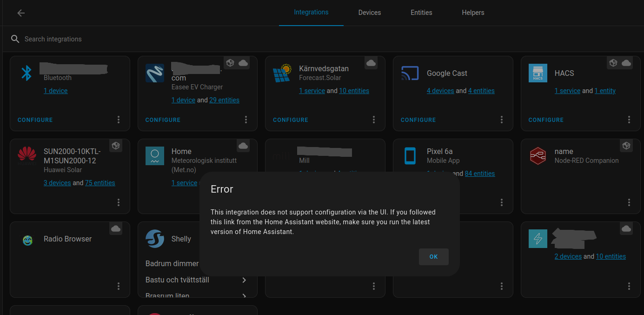Click the box icon on Huawei Solar card

[x=116, y=146]
